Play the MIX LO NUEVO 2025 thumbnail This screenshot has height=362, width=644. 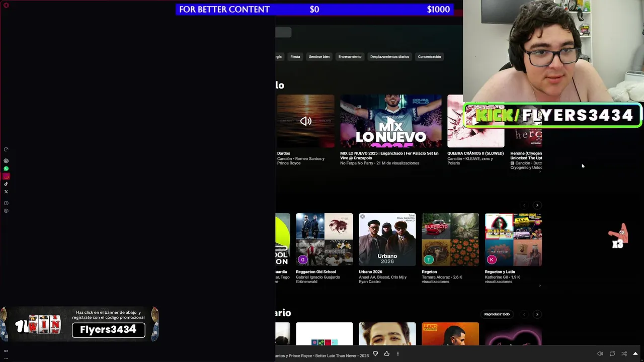pos(391,121)
